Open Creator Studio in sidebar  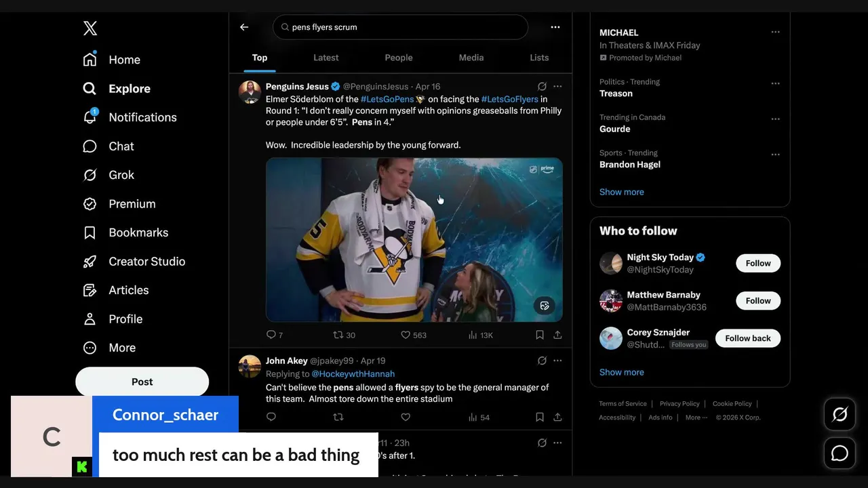pyautogui.click(x=134, y=262)
